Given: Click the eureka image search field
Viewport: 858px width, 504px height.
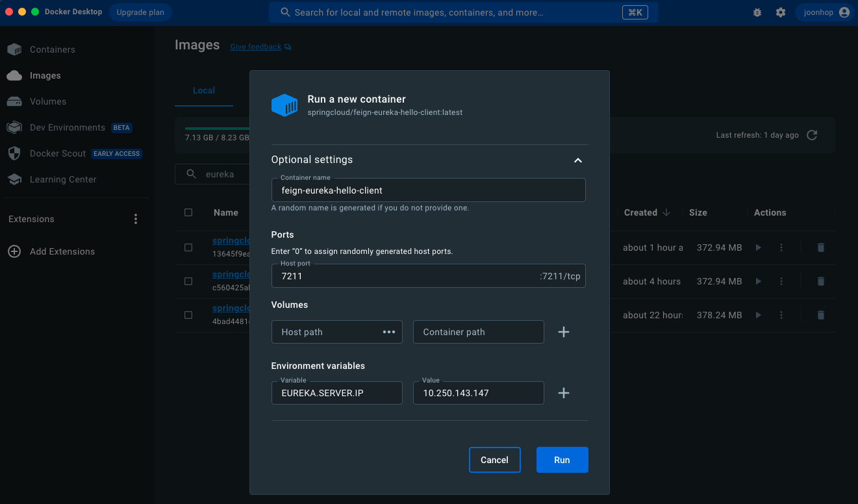Looking at the screenshot, I should coord(214,174).
